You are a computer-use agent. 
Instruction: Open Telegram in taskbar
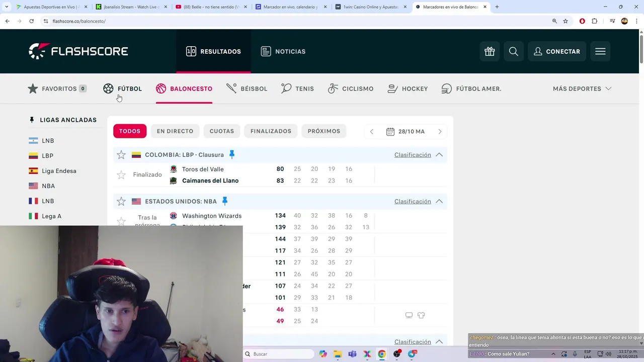tap(412, 354)
